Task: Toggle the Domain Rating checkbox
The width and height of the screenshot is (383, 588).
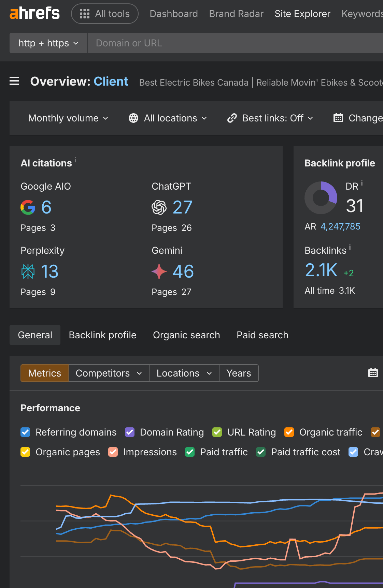Action: (130, 432)
